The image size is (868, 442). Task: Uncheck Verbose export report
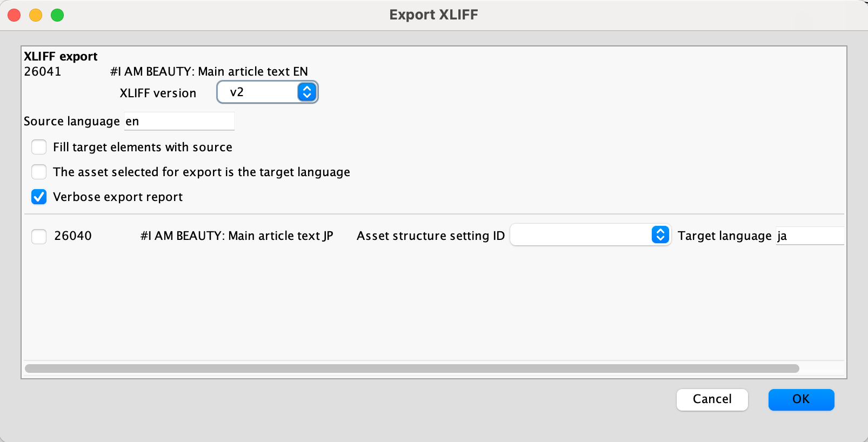coord(39,197)
